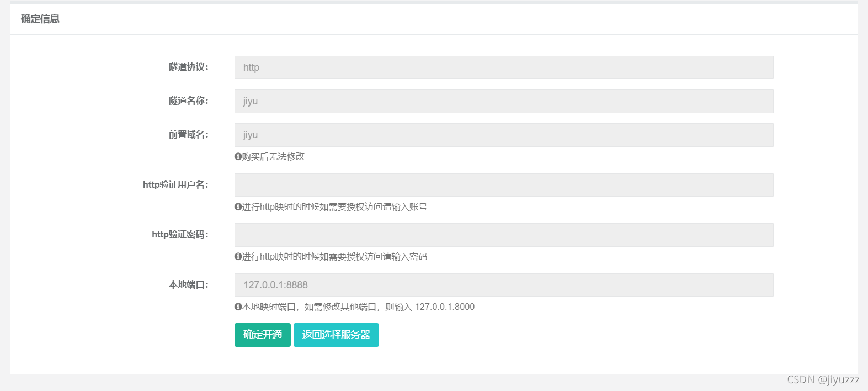Viewport: 868px width, 391px height.
Task: Click the 前置域名 input field
Action: (x=504, y=135)
